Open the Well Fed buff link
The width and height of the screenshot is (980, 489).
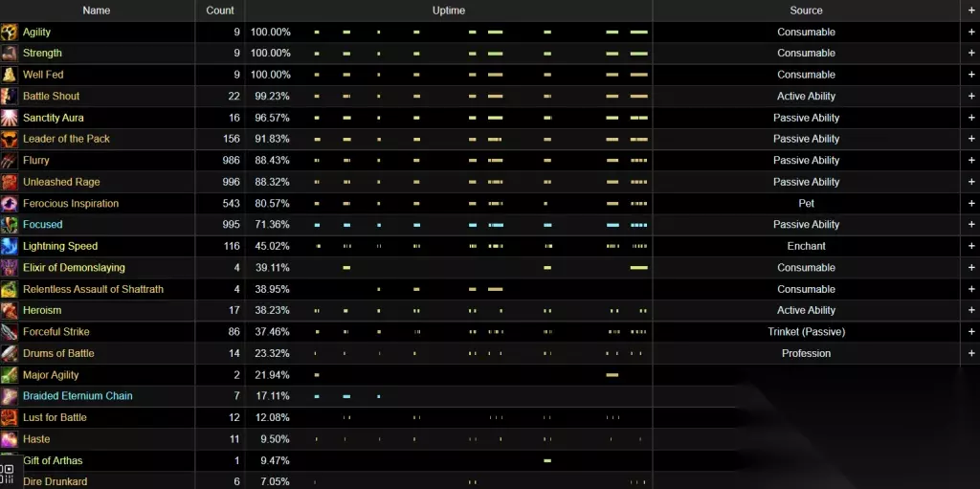coord(43,75)
